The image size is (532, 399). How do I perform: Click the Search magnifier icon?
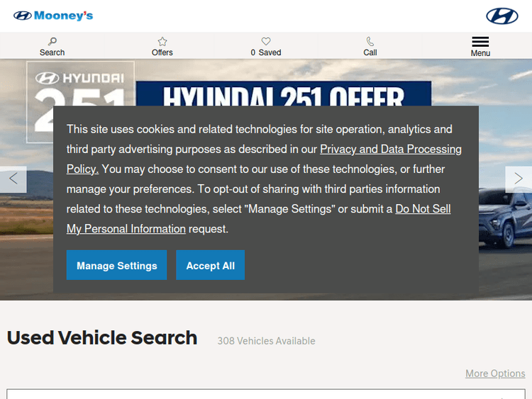[52, 42]
